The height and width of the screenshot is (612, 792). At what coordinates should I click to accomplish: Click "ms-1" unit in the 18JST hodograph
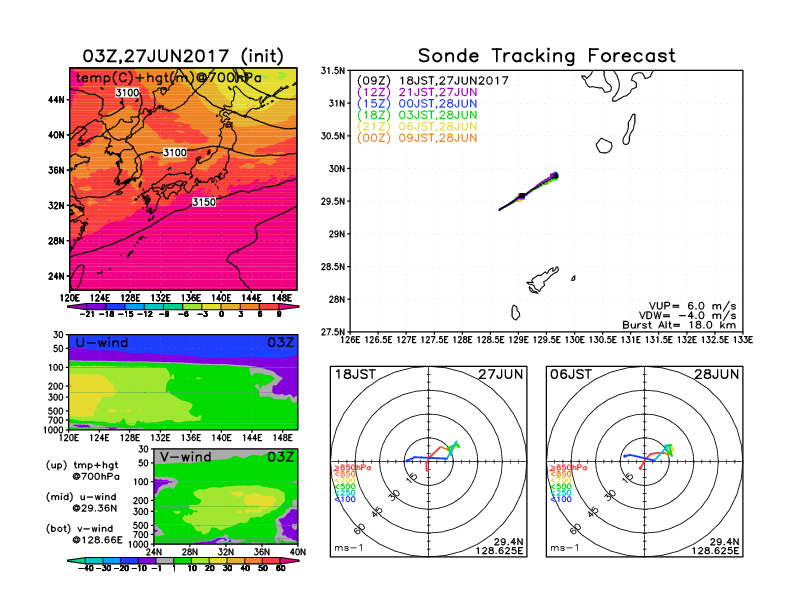[x=349, y=548]
